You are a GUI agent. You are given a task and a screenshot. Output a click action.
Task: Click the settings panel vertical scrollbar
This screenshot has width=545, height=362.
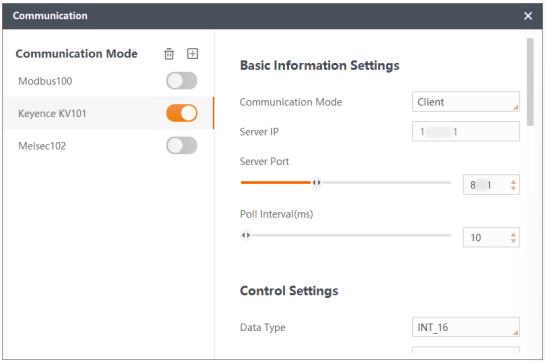pyautogui.click(x=530, y=82)
